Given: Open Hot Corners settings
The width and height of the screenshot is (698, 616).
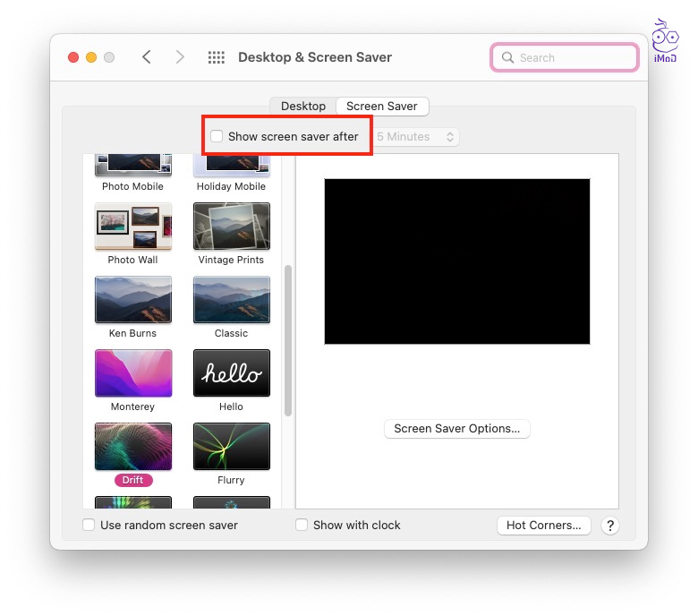Looking at the screenshot, I should (x=544, y=526).
